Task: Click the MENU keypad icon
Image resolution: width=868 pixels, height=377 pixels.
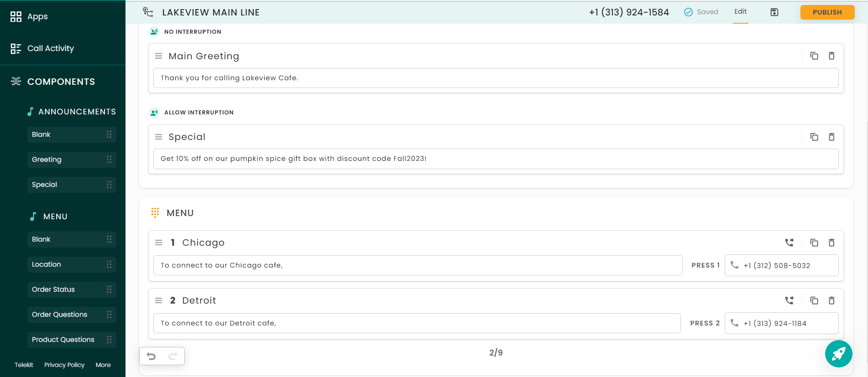Action: (155, 212)
